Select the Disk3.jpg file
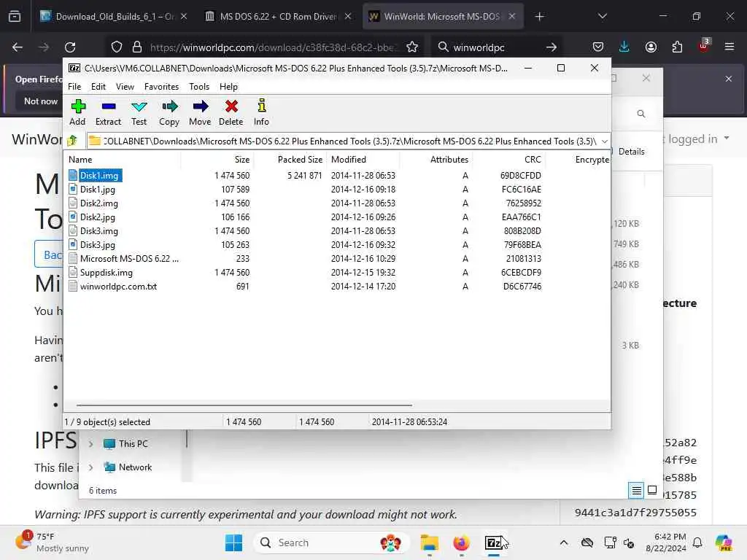This screenshot has height=560, width=747. pyautogui.click(x=97, y=245)
